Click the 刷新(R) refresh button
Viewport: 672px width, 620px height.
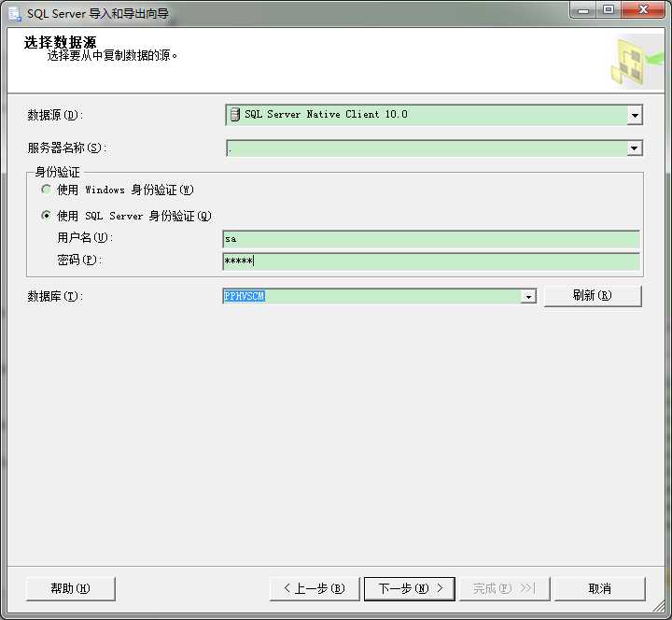coord(593,296)
